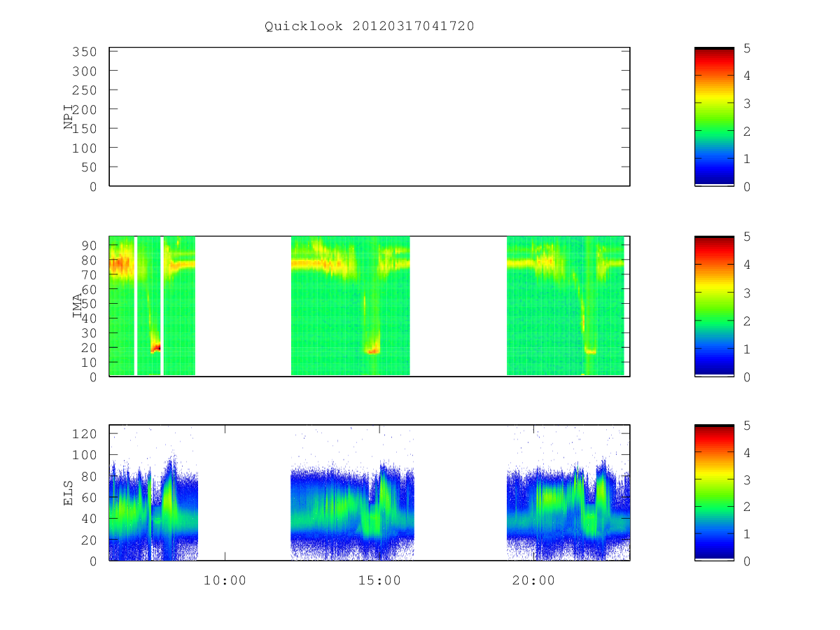Click the ELS panel color scale bar
The image size is (840, 630).
tap(714, 493)
